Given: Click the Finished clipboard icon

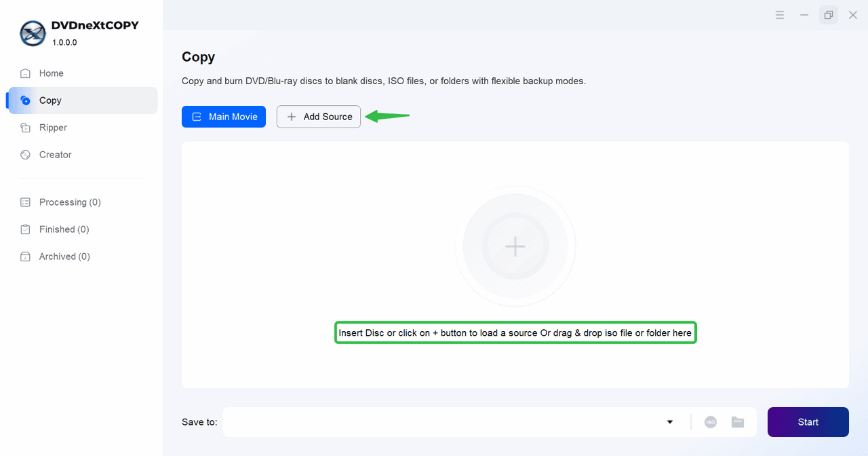Looking at the screenshot, I should (x=26, y=229).
